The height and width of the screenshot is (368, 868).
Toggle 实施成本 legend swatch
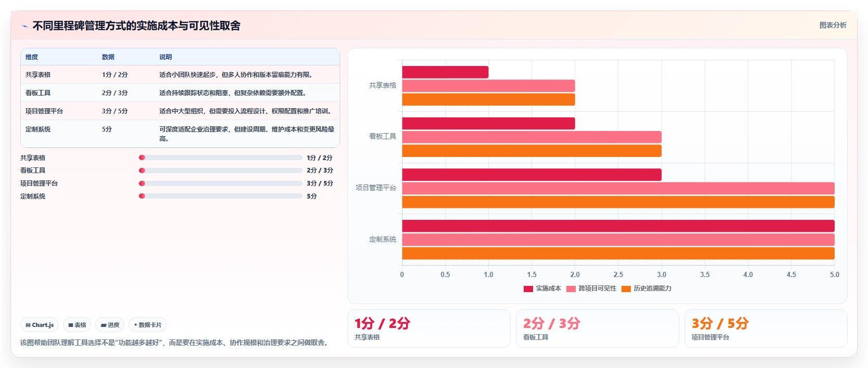(x=528, y=289)
